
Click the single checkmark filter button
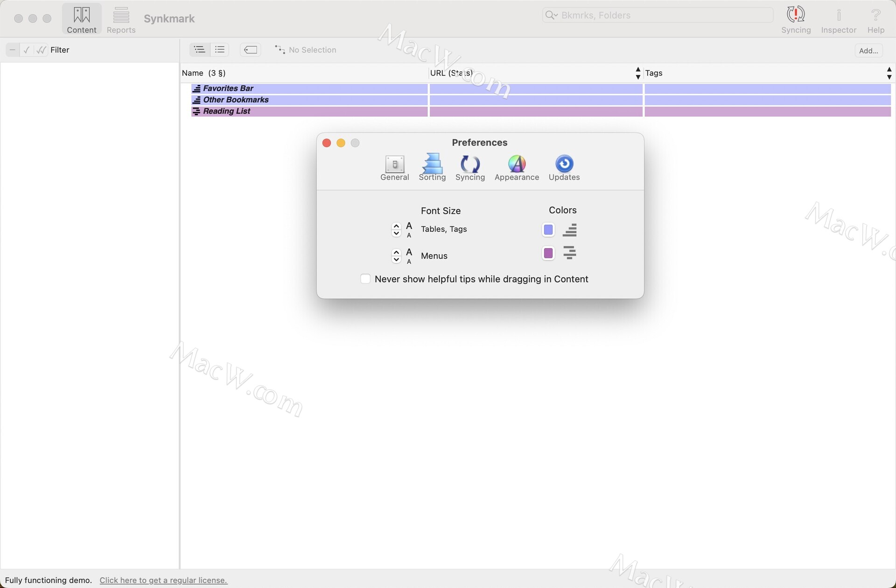coord(27,50)
